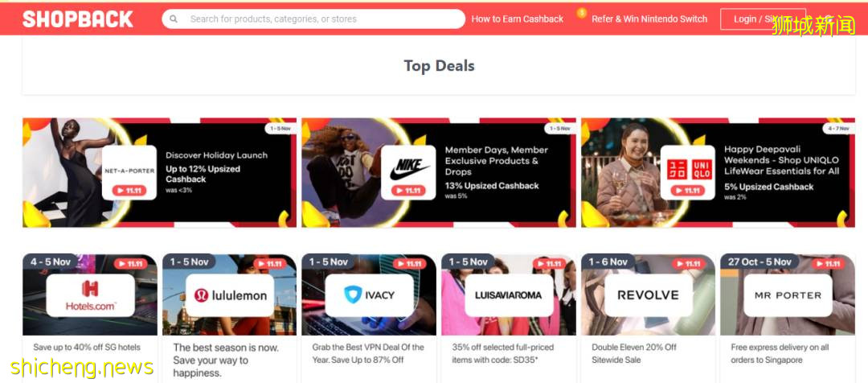The width and height of the screenshot is (868, 383).
Task: Open Nike 13% Upsized Cashback banner
Action: click(x=439, y=172)
